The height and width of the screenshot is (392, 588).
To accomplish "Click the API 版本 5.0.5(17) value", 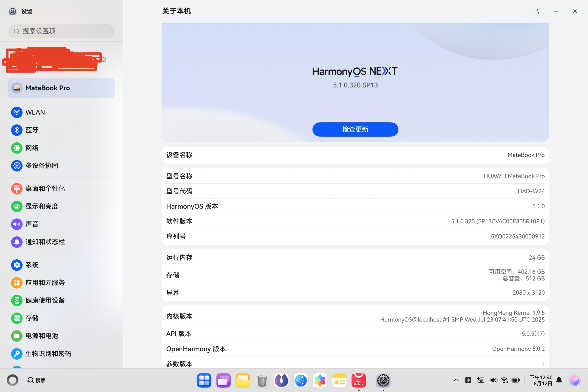I will pyautogui.click(x=533, y=333).
